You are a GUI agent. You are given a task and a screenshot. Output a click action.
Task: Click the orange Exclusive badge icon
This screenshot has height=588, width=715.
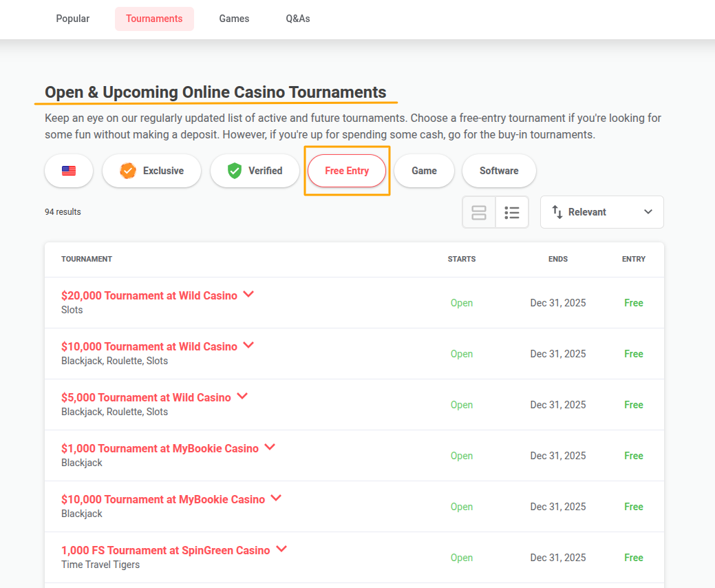pyautogui.click(x=127, y=170)
